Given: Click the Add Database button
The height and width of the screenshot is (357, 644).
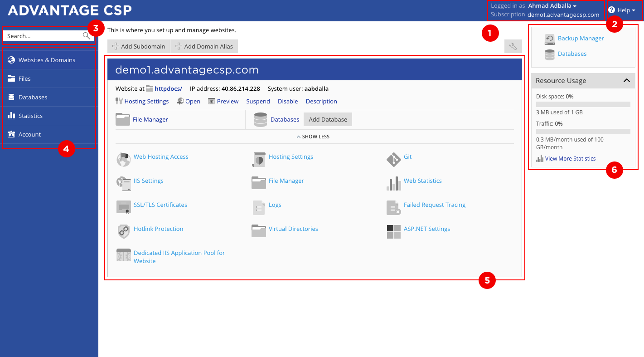Looking at the screenshot, I should click(328, 119).
